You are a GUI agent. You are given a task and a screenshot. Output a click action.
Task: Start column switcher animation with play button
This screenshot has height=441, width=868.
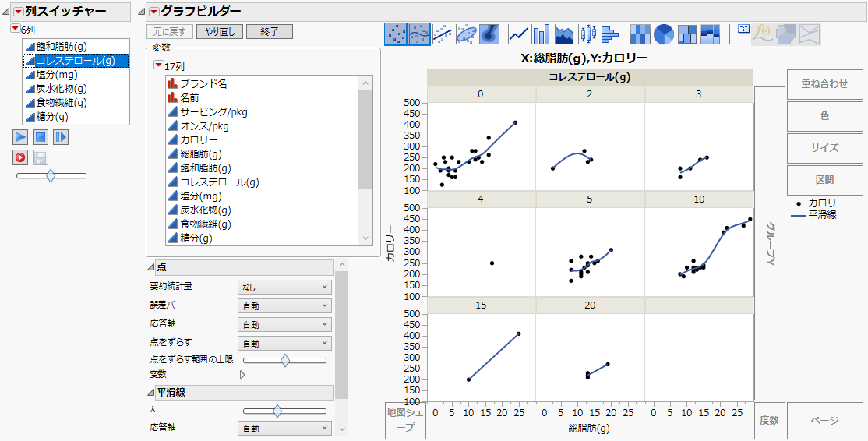pos(20,136)
